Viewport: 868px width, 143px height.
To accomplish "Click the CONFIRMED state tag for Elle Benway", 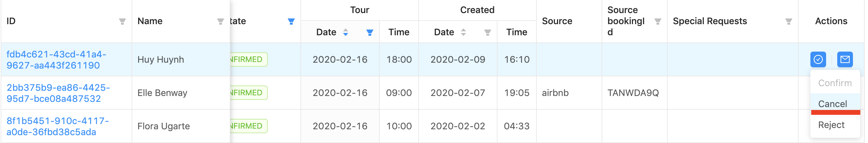I will [249, 93].
